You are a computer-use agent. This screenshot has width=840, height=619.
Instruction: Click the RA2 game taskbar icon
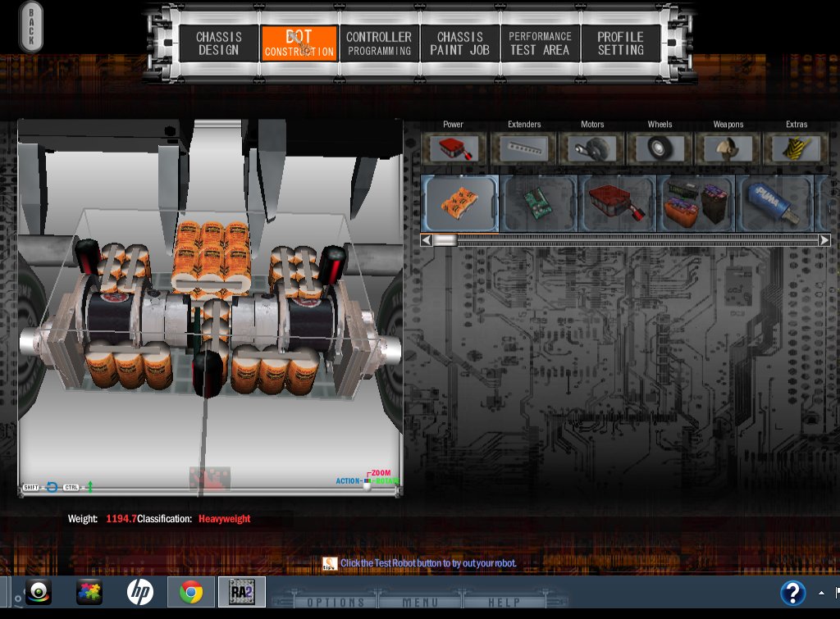[242, 592]
